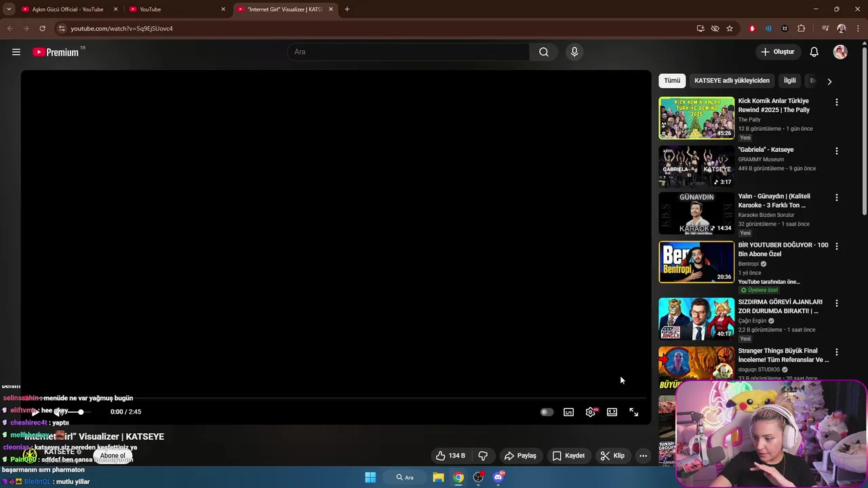
Task: Like the video with 134 B
Action: pos(450,455)
